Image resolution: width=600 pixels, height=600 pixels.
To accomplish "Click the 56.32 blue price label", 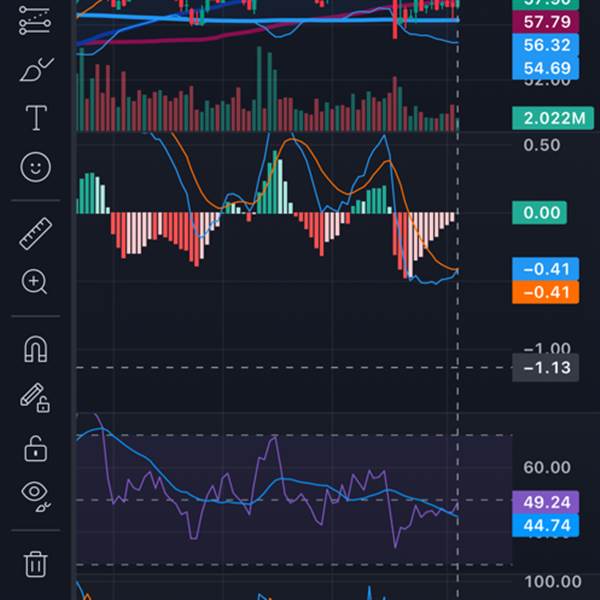I will [546, 45].
